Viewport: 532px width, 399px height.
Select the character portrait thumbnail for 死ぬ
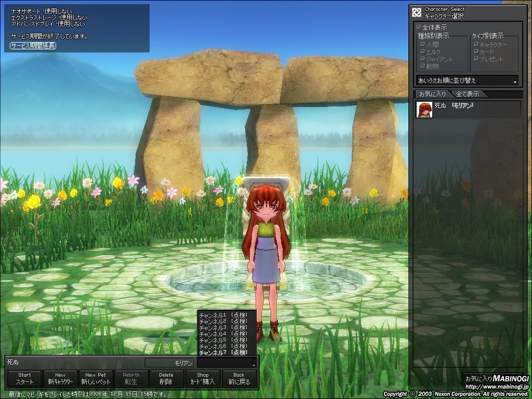[x=424, y=109]
